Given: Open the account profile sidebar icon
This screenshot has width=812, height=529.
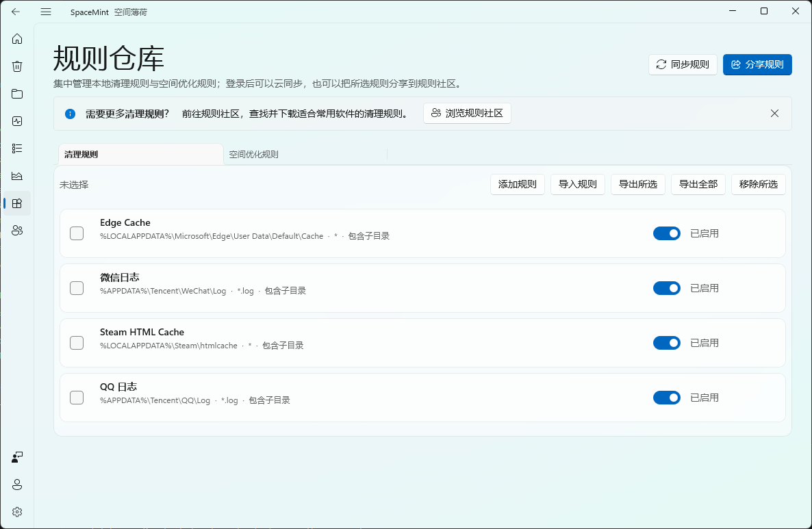Looking at the screenshot, I should click(x=17, y=485).
